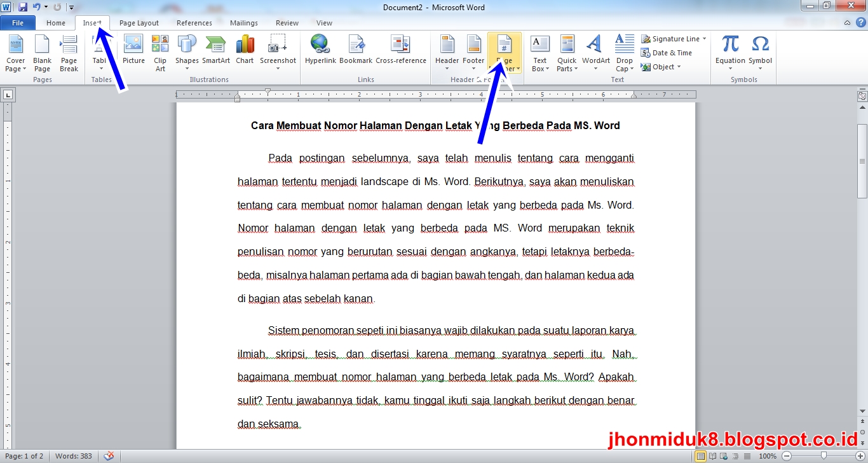Open the Screenshot tool
The image size is (868, 463).
(278, 53)
